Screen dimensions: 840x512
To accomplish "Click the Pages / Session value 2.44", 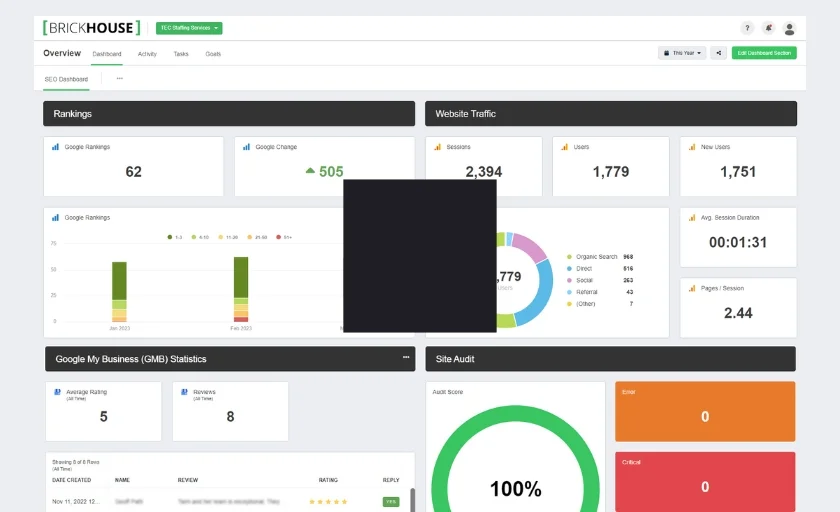I will click(x=738, y=313).
